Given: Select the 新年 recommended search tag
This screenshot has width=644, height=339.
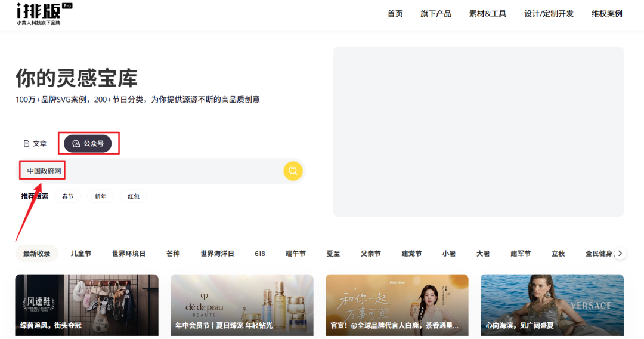Looking at the screenshot, I should 101,196.
